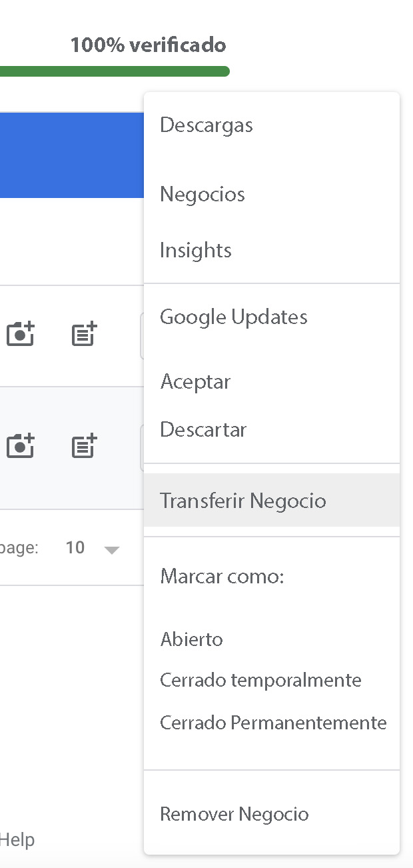413x868 pixels.
Task: Mark as Cerrado Permanentemente
Action: click(x=273, y=723)
